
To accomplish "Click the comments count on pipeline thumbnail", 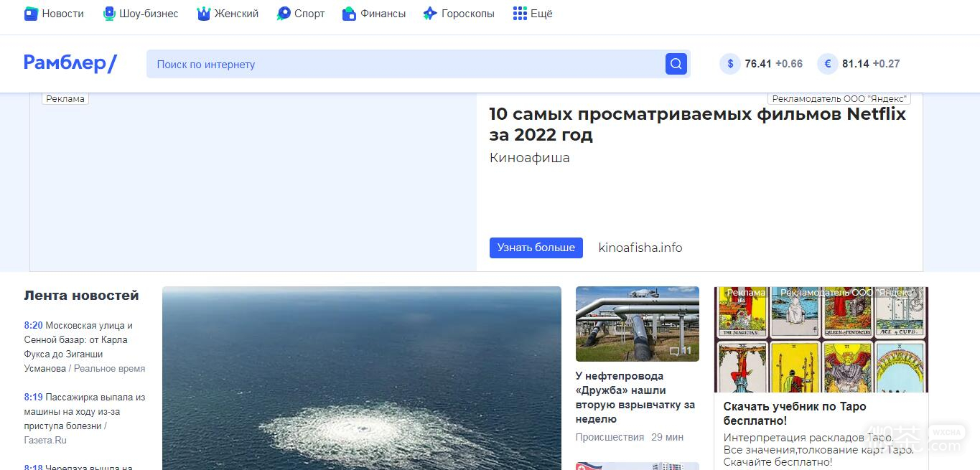I will 680,351.
